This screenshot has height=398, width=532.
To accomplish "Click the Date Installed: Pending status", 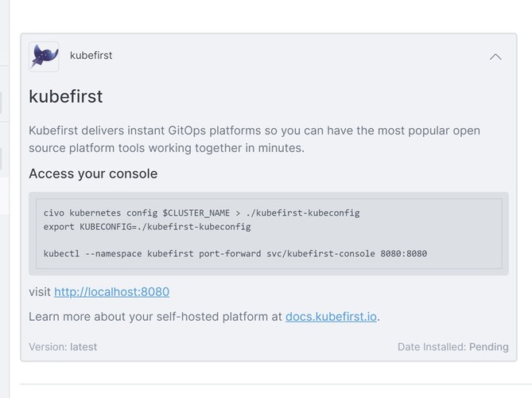I will pyautogui.click(x=453, y=347).
